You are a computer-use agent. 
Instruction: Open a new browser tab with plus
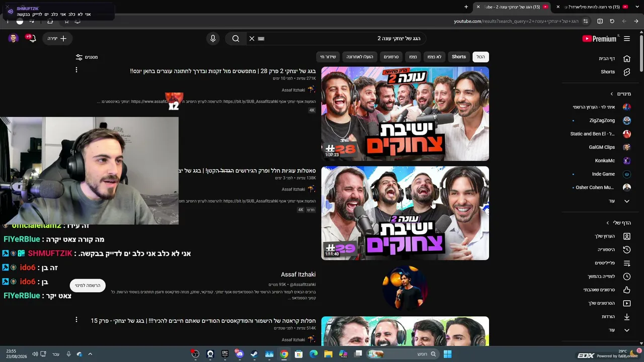click(x=466, y=7)
